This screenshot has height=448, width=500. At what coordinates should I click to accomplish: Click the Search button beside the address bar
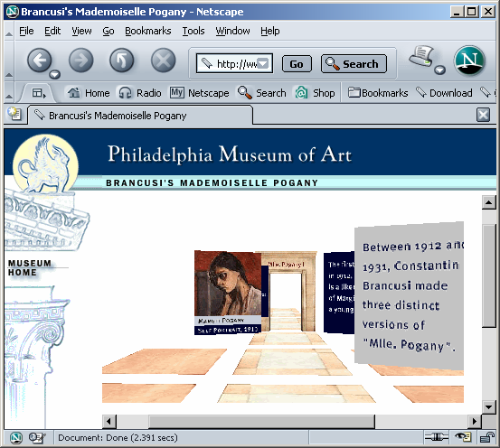tap(354, 64)
